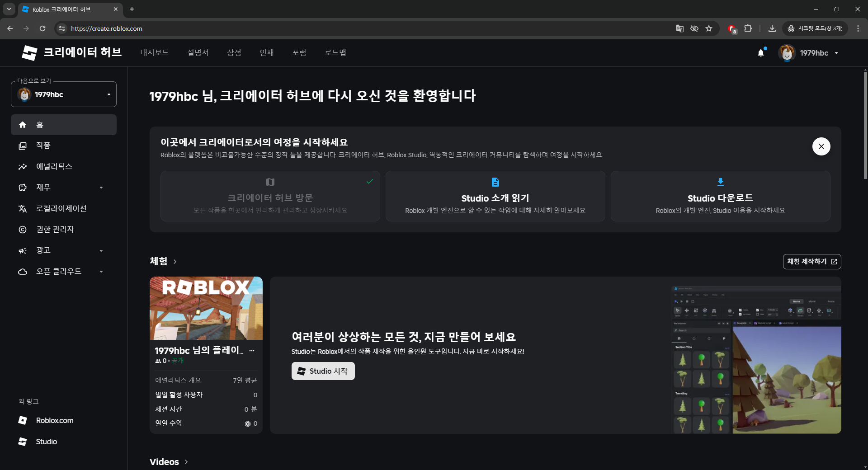Image resolution: width=868 pixels, height=470 pixels.
Task: Open the 포럼 top menu
Action: point(299,52)
